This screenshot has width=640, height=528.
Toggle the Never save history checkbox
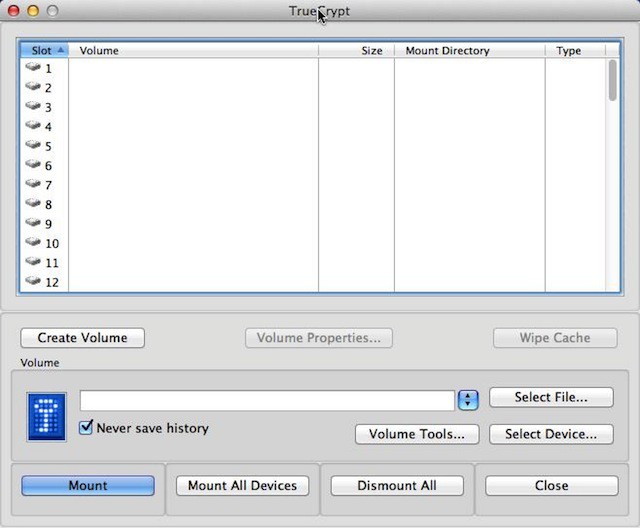tap(87, 428)
